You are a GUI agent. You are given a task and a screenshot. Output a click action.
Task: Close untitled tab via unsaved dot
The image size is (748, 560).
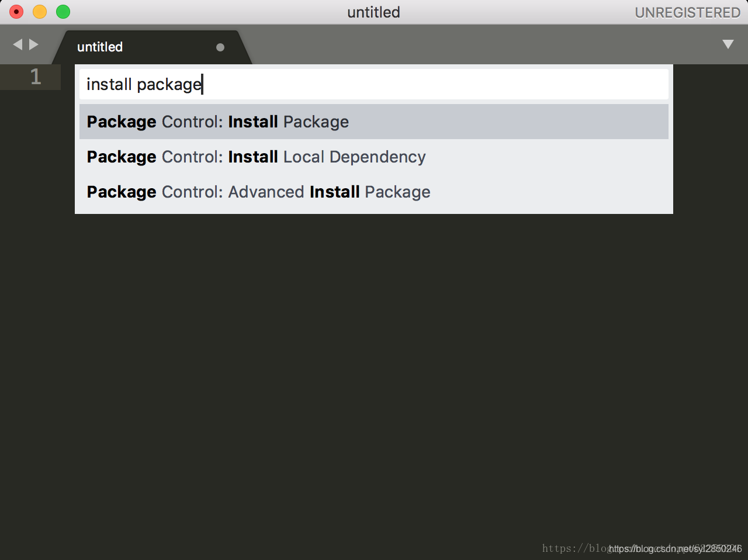tap(220, 47)
